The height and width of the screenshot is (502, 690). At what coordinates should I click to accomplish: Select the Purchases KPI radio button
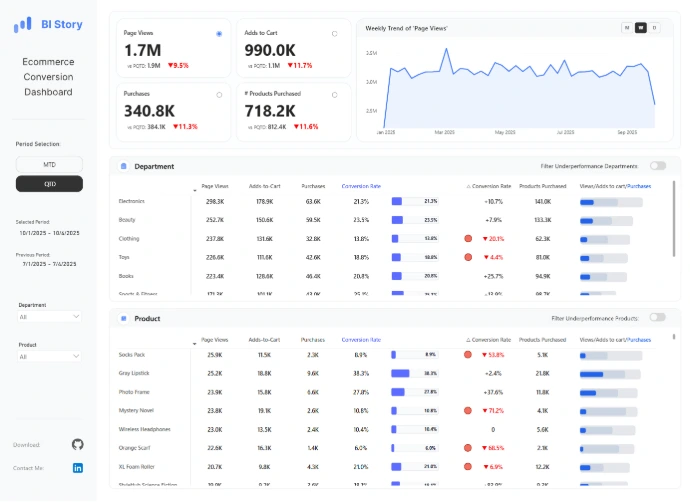coord(219,95)
